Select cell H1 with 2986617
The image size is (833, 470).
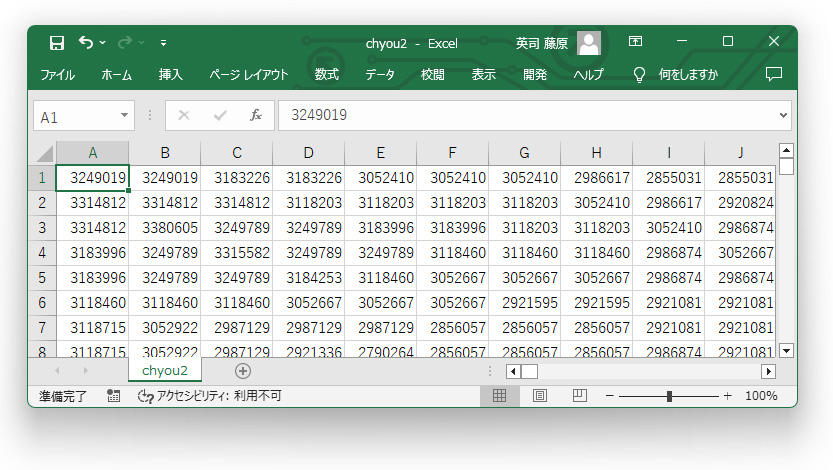tap(597, 177)
